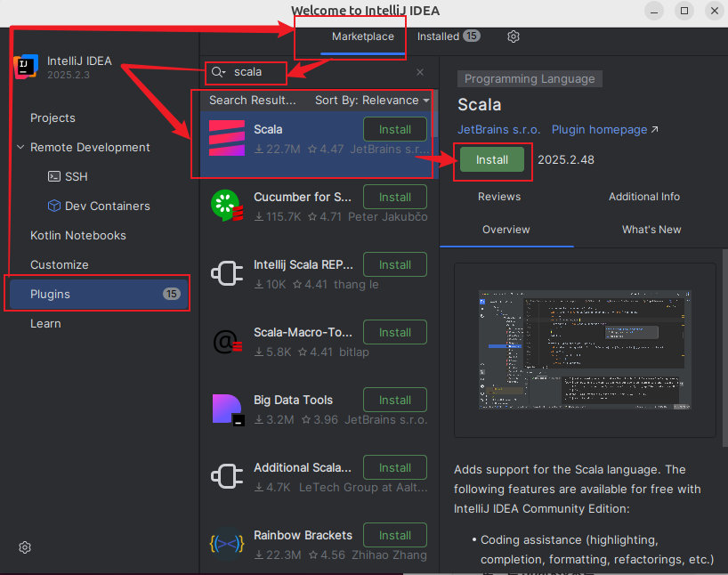Image resolution: width=728 pixels, height=575 pixels.
Task: Click the Rainbow Brackets plugin icon
Action: click(227, 544)
